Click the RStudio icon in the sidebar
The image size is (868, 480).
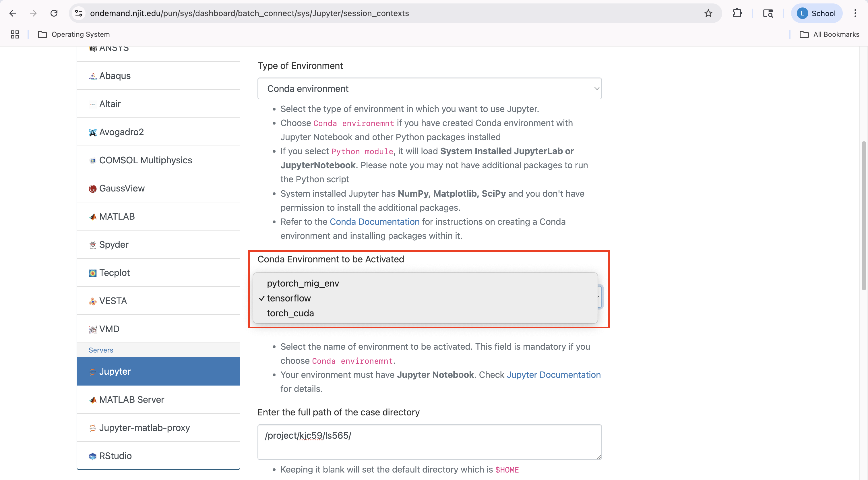click(93, 456)
